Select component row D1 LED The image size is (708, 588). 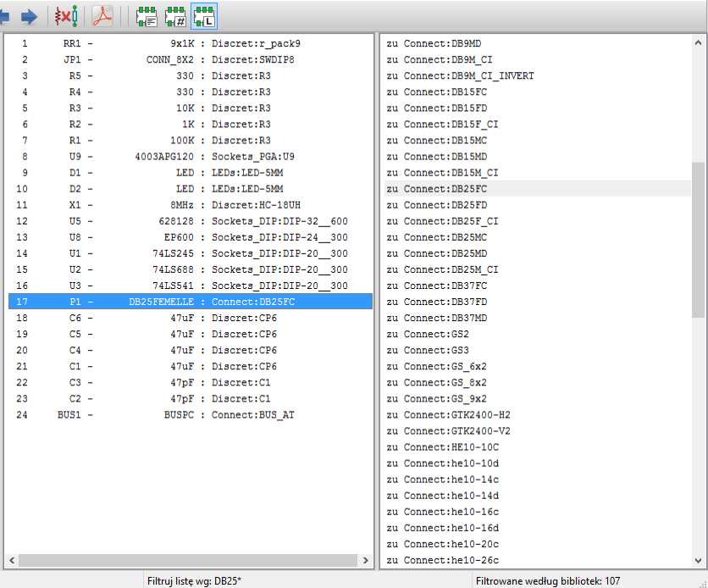[191, 173]
